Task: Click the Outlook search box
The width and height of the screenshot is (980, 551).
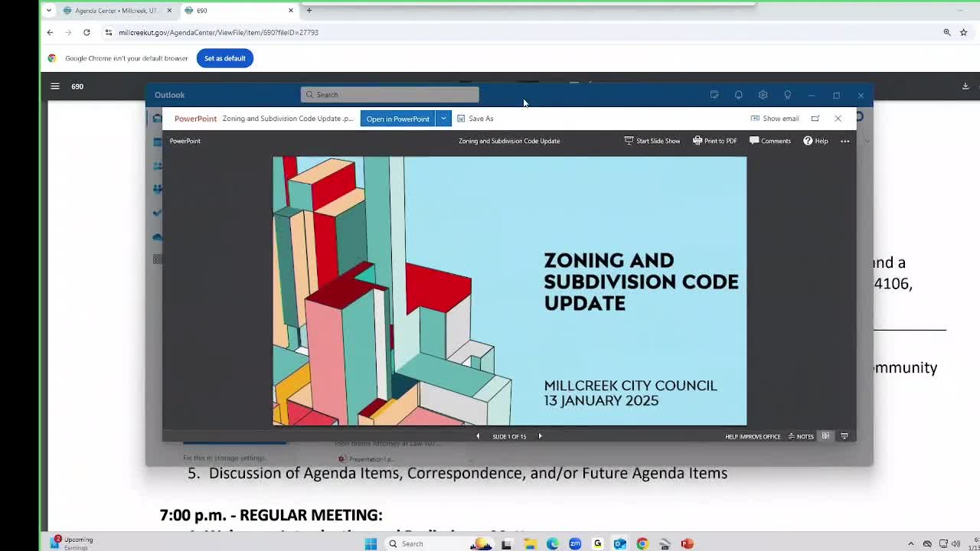Action: [x=390, y=95]
